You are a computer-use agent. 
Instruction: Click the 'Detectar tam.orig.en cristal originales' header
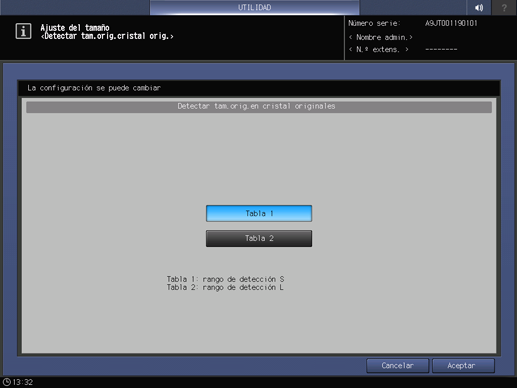(259, 106)
